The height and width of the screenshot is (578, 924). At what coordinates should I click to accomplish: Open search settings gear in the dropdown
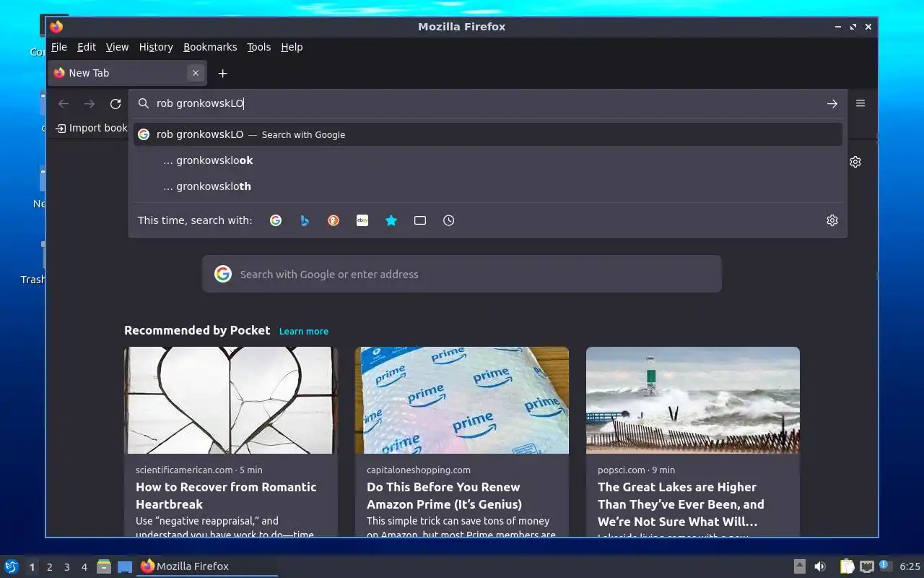(x=832, y=220)
